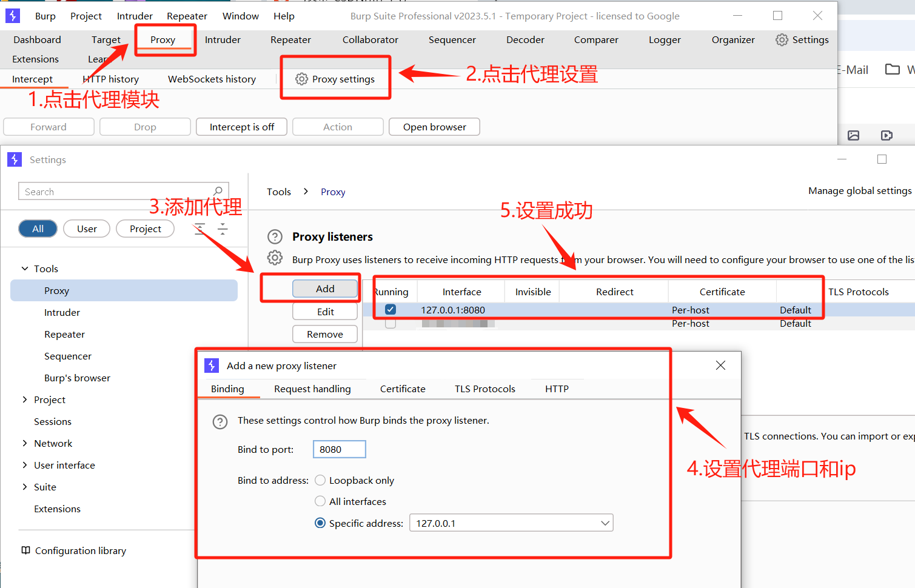Click the folder icon in background window
The width and height of the screenshot is (915, 588).
pos(892,69)
